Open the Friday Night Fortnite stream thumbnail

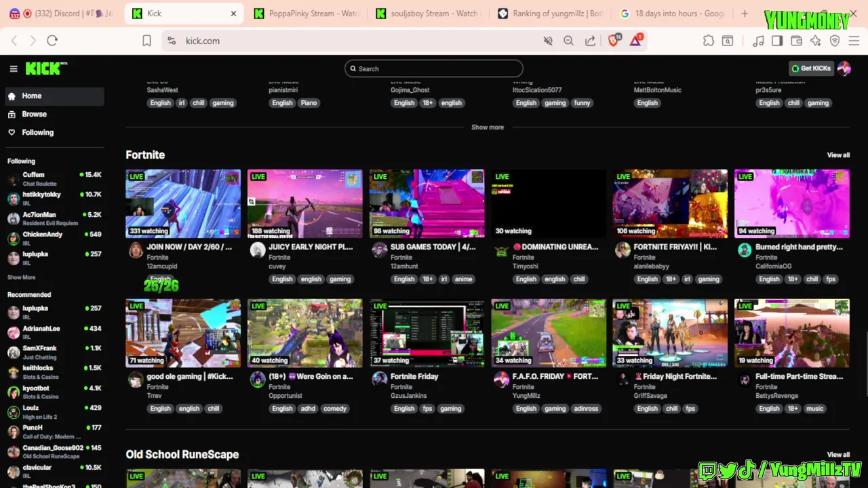[670, 333]
